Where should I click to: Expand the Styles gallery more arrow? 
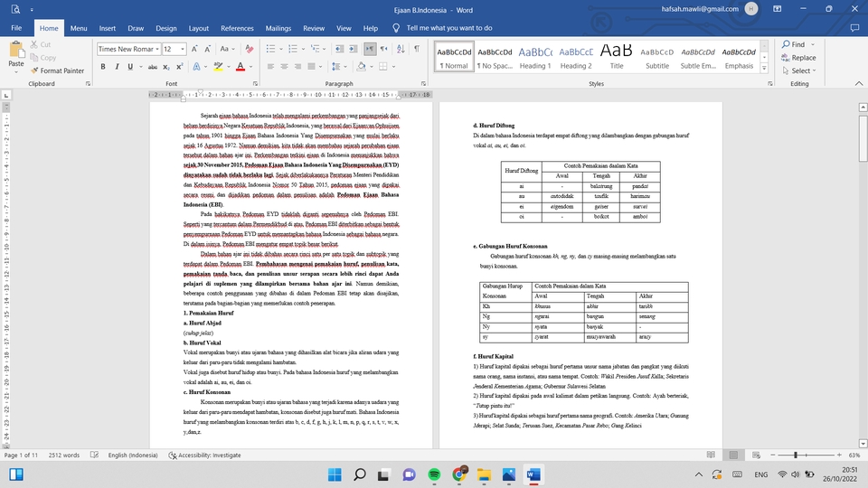(765, 69)
